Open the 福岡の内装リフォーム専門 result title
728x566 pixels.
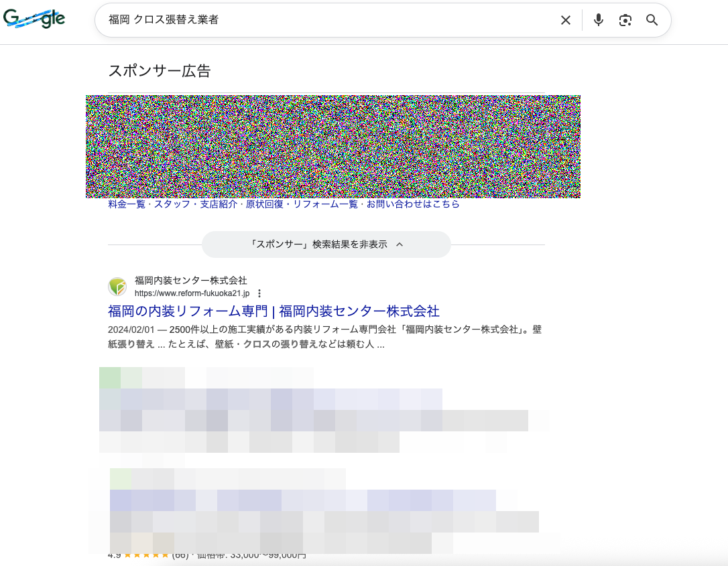click(x=274, y=311)
